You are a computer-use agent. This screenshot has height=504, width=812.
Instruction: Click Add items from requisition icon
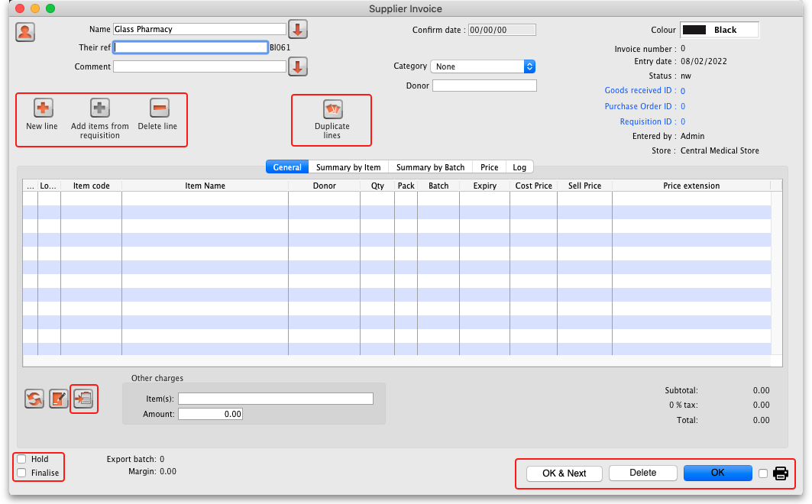(100, 108)
